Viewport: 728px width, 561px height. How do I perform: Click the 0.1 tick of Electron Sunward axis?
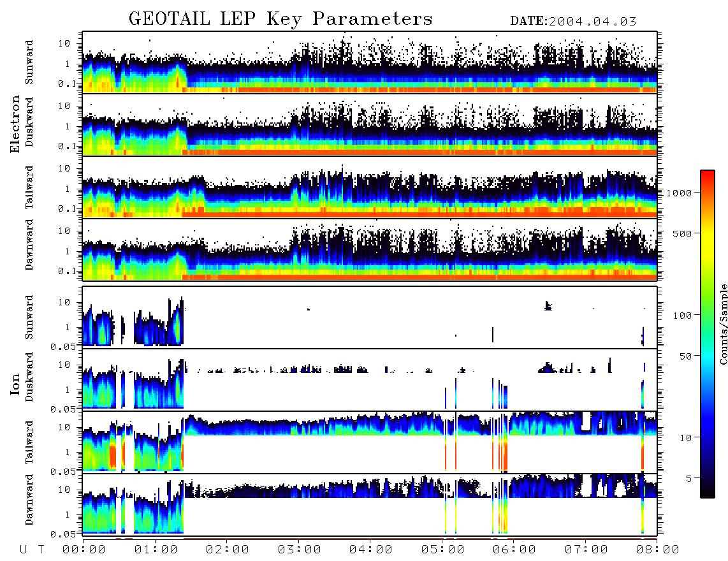[x=68, y=84]
